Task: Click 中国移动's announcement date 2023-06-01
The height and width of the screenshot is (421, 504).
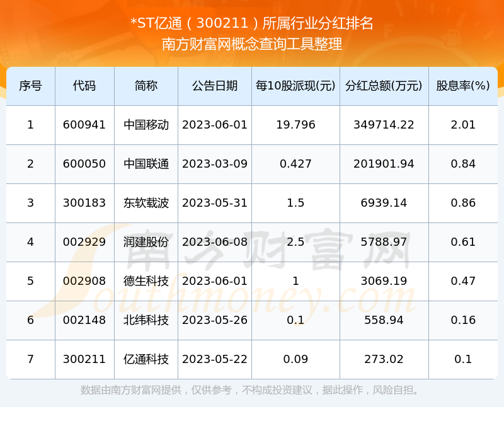Action: click(215, 125)
